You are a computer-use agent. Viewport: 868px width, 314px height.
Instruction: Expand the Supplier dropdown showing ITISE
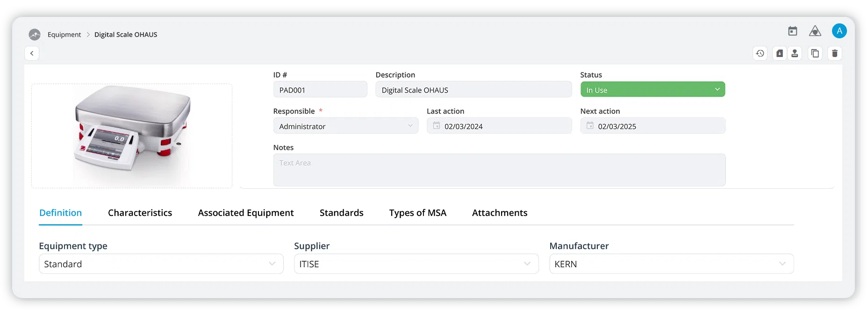point(416,264)
